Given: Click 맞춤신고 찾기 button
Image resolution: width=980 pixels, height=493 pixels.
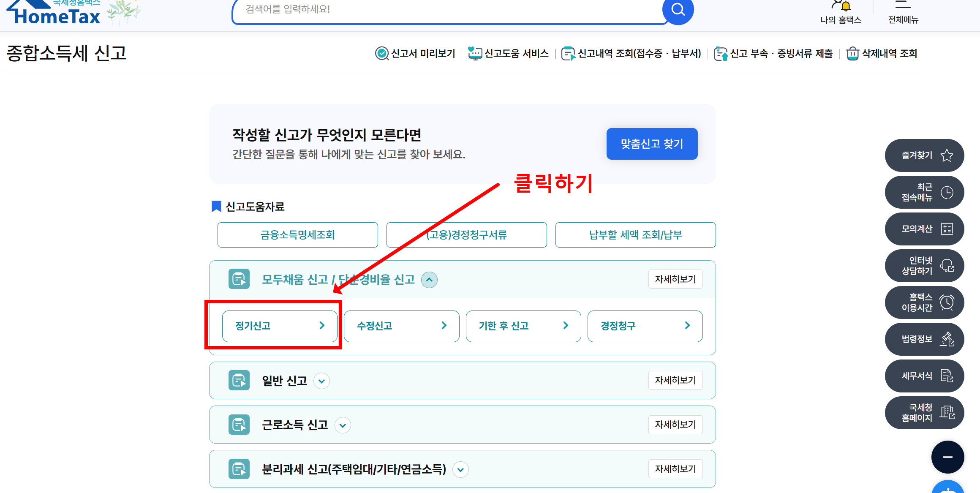Looking at the screenshot, I should tap(652, 144).
